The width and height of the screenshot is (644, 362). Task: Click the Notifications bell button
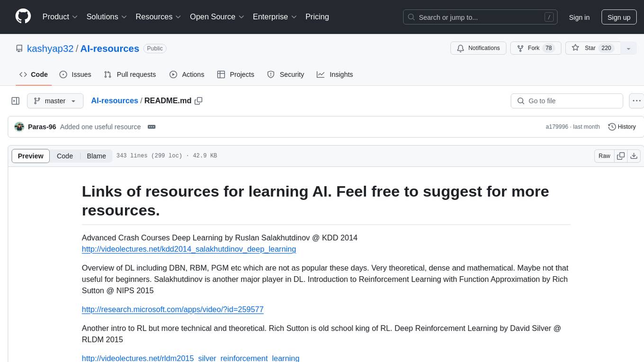pos(478,48)
